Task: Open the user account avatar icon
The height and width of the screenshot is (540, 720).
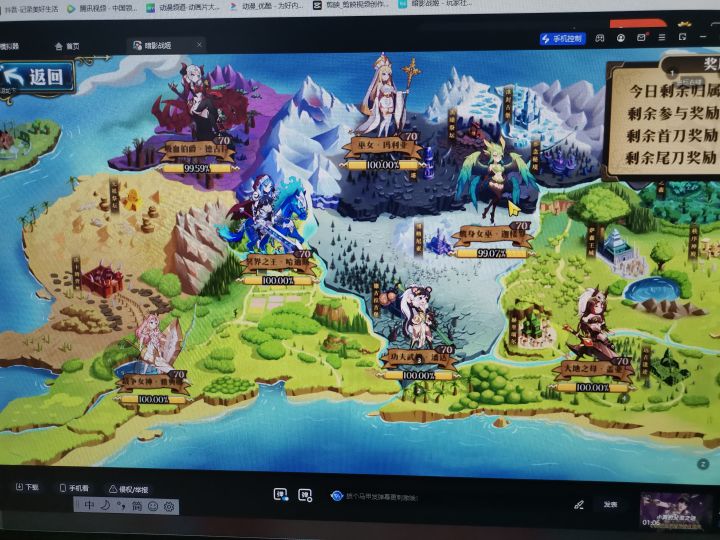Action: point(621,38)
